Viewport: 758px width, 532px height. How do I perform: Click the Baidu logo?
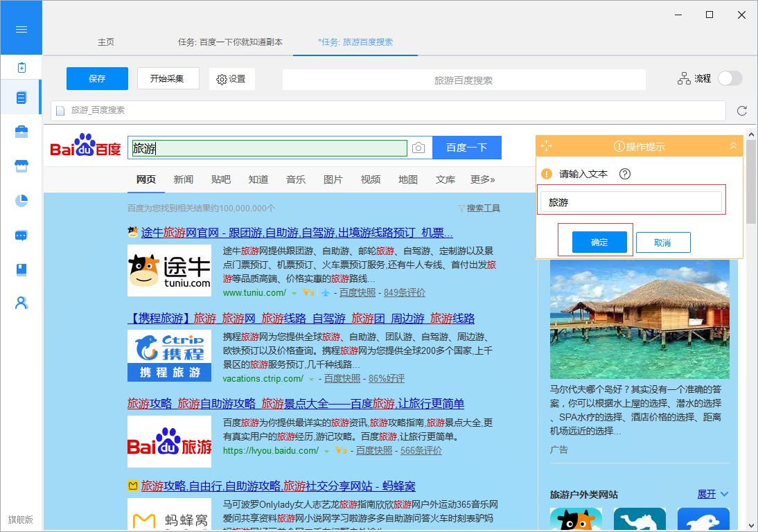click(x=85, y=146)
